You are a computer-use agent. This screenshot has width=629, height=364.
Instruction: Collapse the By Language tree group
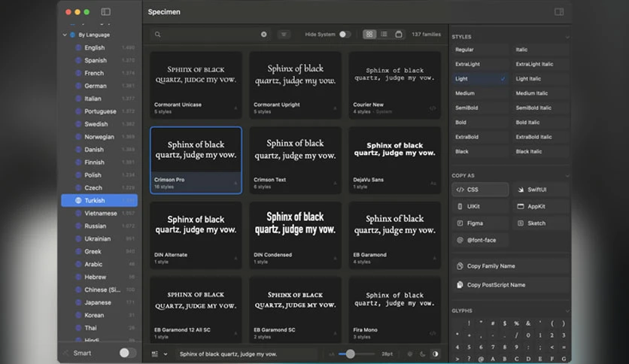point(65,35)
